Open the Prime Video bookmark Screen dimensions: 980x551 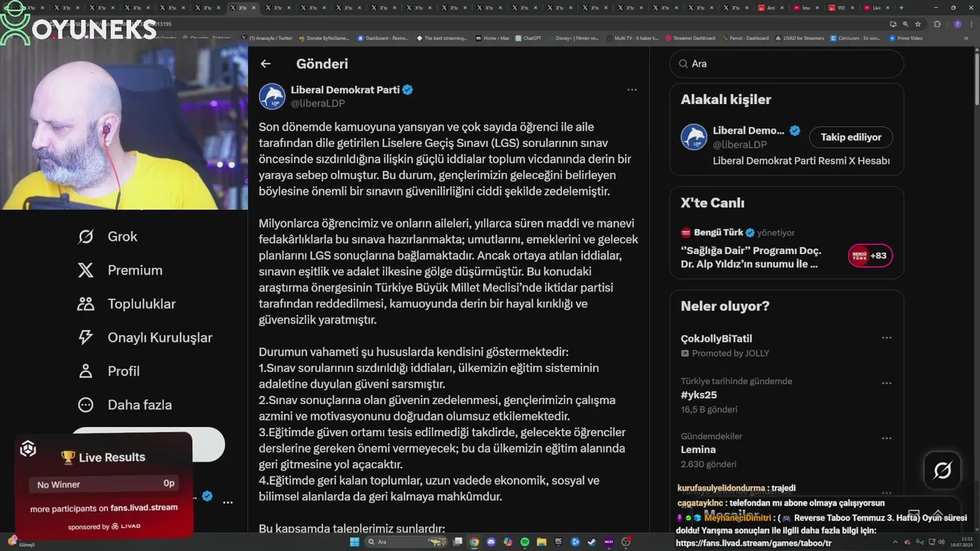tap(906, 37)
